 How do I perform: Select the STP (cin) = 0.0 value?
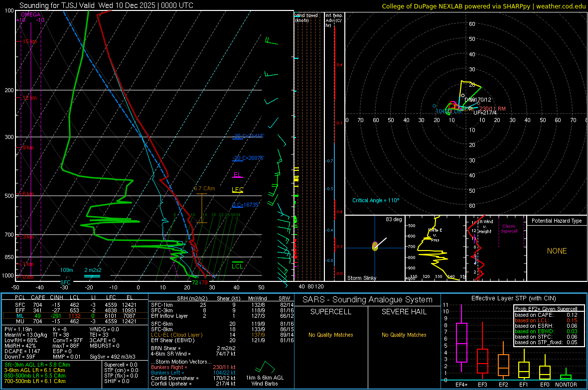tap(121, 370)
